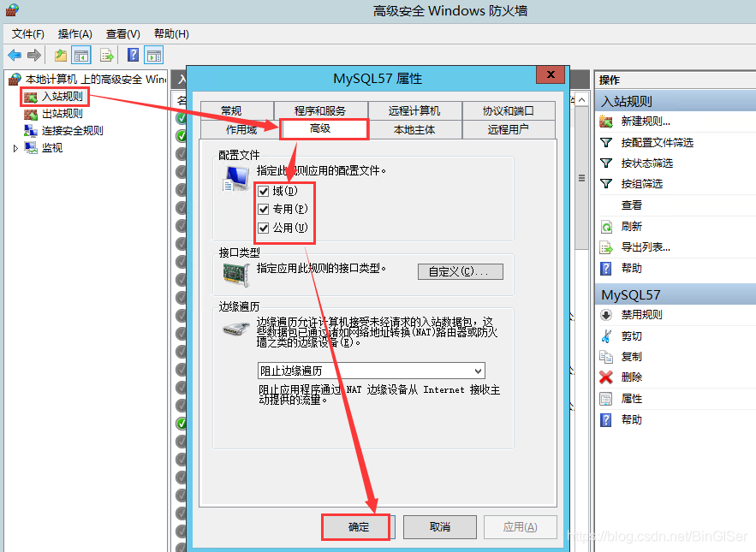Toggle the Domain 域(D) checkbox

coord(263,192)
